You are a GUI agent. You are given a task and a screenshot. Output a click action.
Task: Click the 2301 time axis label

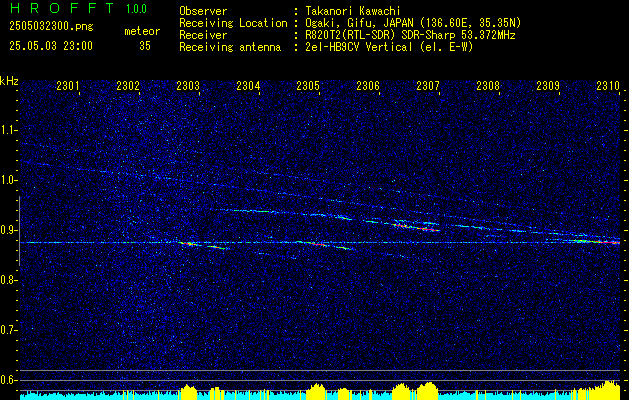pyautogui.click(x=67, y=85)
